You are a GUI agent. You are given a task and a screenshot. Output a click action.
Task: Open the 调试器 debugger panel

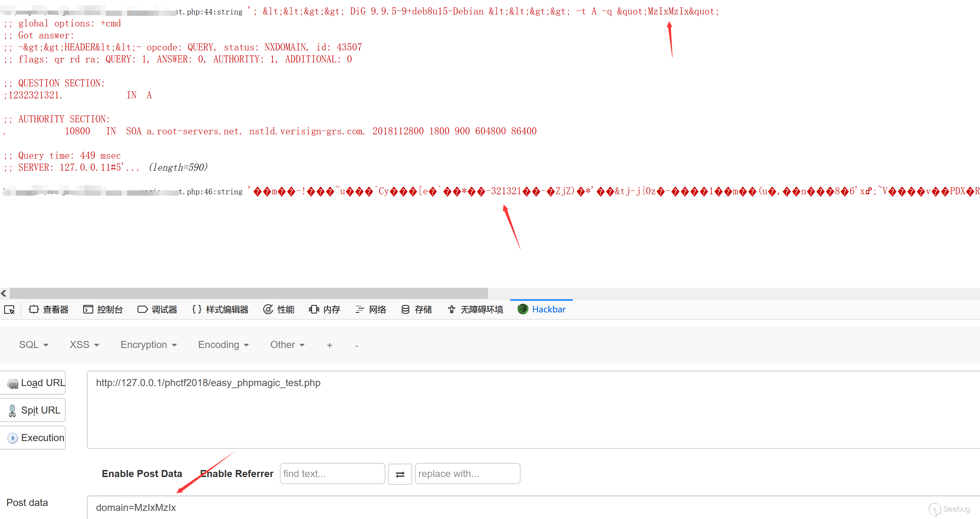[157, 310]
